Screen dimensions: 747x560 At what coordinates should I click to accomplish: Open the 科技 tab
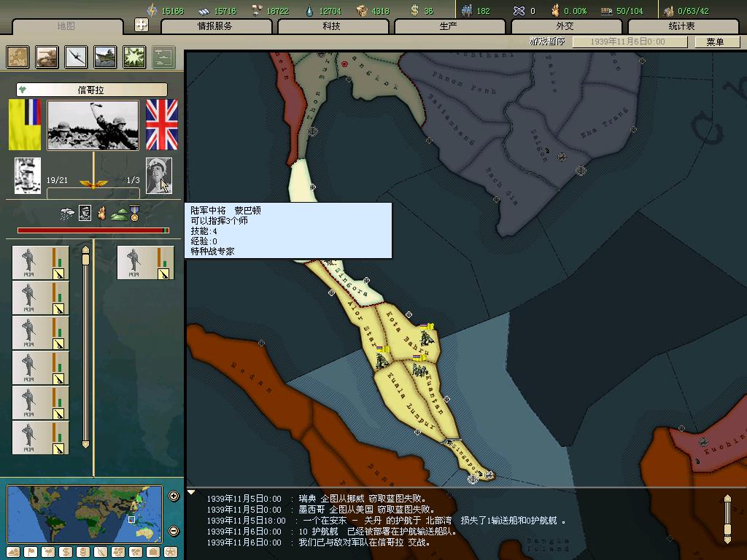pyautogui.click(x=332, y=27)
